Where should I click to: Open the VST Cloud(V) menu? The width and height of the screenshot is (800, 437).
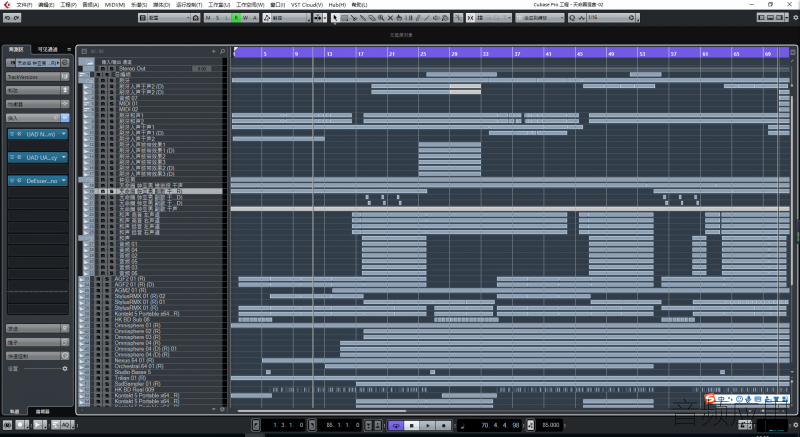coord(307,5)
